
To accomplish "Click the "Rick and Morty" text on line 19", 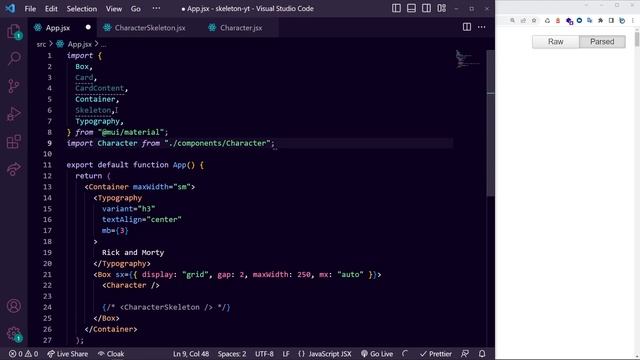I will (133, 253).
